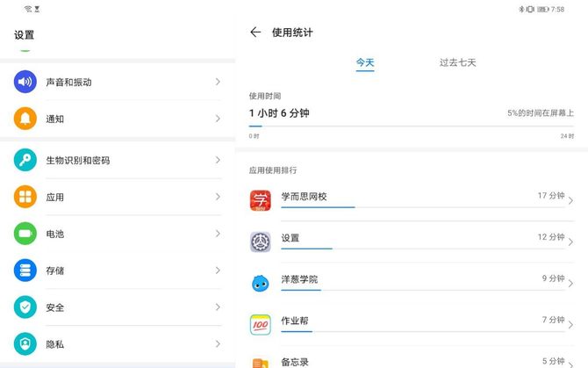
Task: Tap the orange 应用 grid icon
Action: 25,197
